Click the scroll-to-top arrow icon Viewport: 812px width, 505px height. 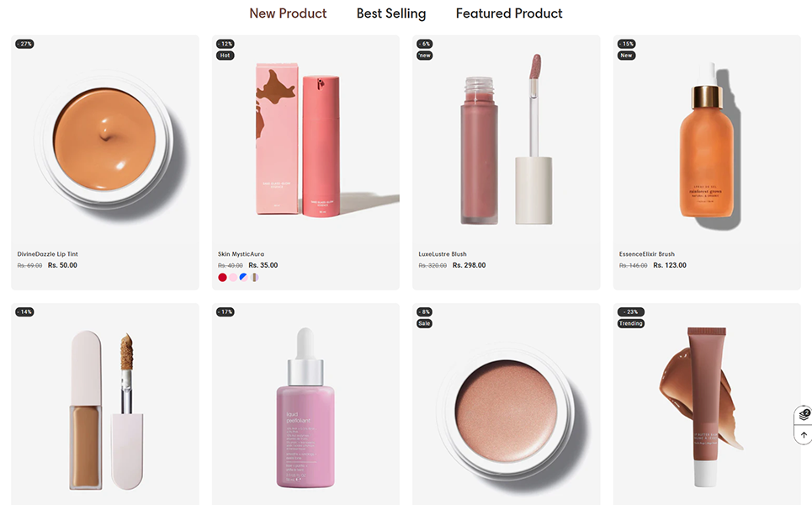[x=803, y=435]
